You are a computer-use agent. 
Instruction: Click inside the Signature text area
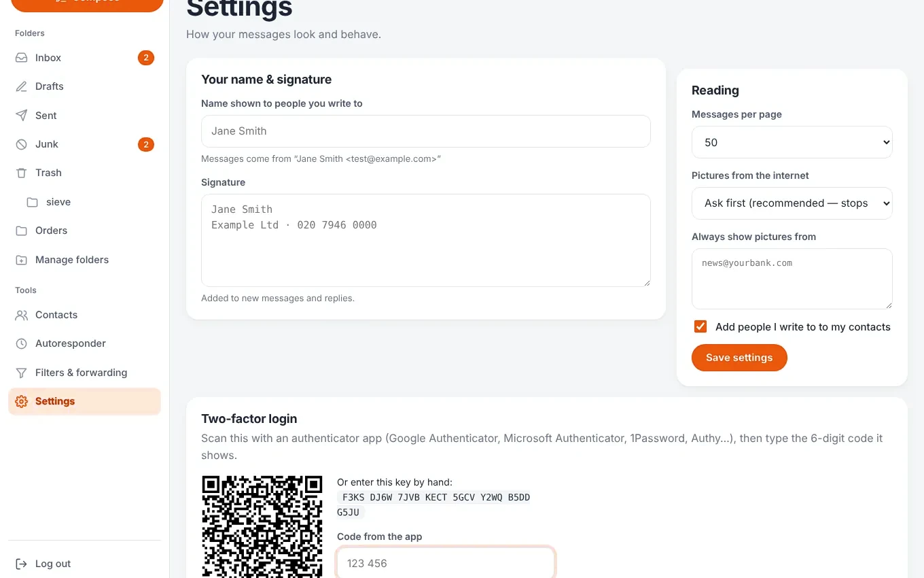[426, 240]
